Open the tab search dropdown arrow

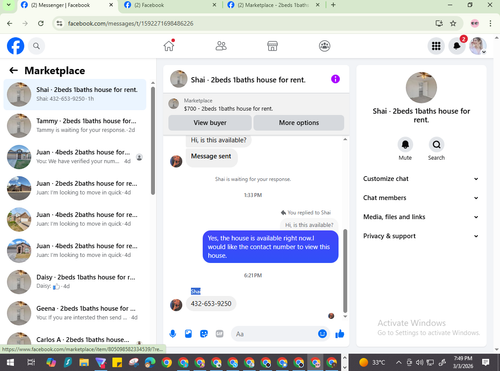(8, 5)
